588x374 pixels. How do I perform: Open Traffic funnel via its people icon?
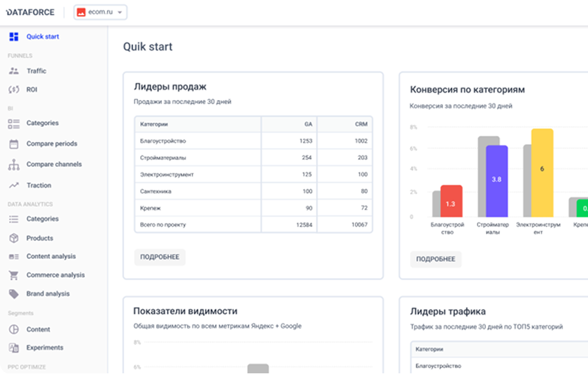(14, 71)
